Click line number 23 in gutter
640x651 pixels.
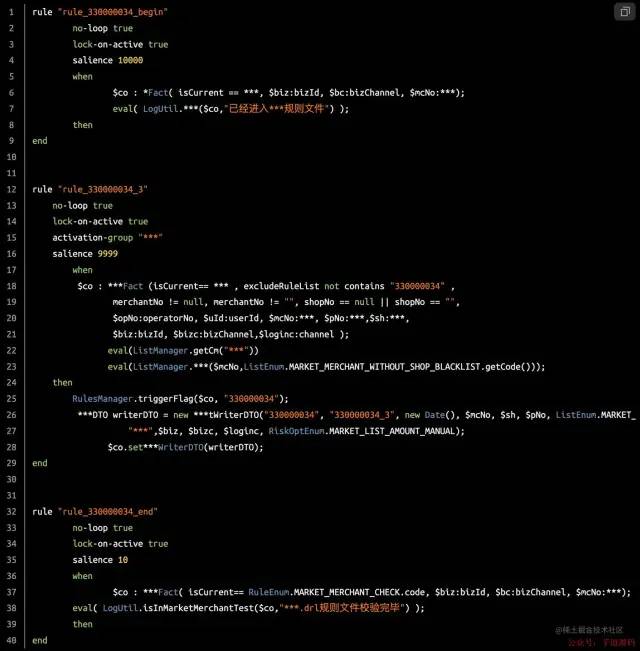coord(12,367)
